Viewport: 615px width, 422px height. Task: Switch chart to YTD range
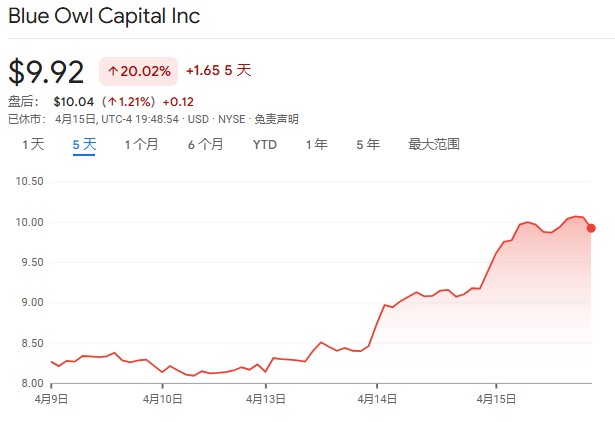click(x=264, y=144)
